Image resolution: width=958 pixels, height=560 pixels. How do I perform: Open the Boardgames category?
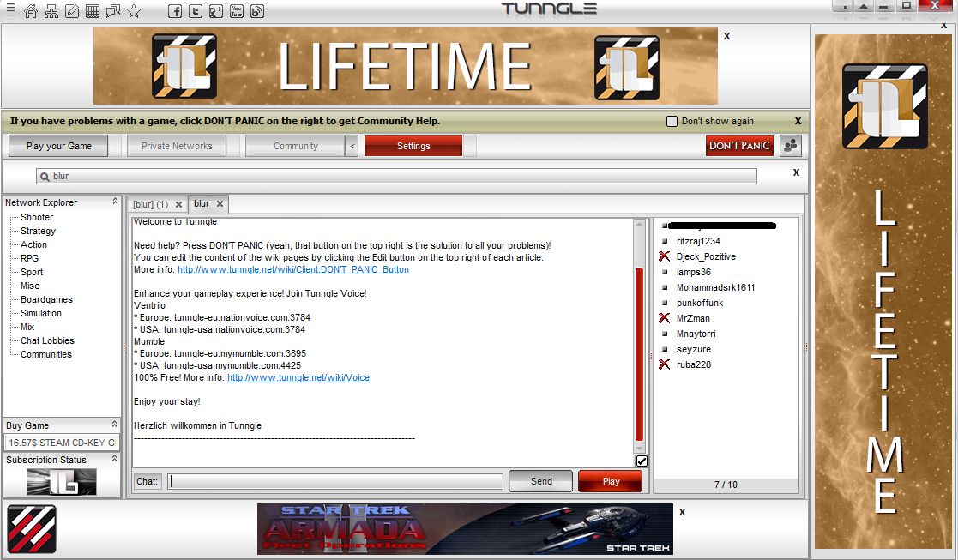click(46, 300)
